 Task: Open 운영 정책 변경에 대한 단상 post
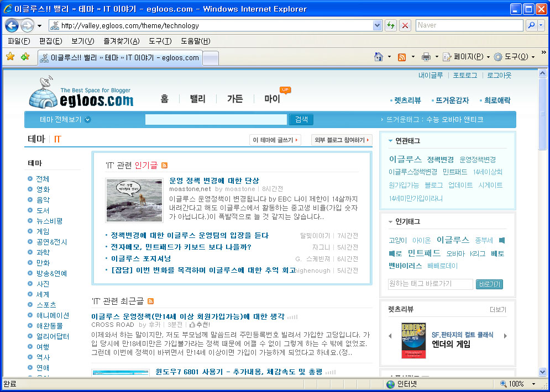(214, 181)
